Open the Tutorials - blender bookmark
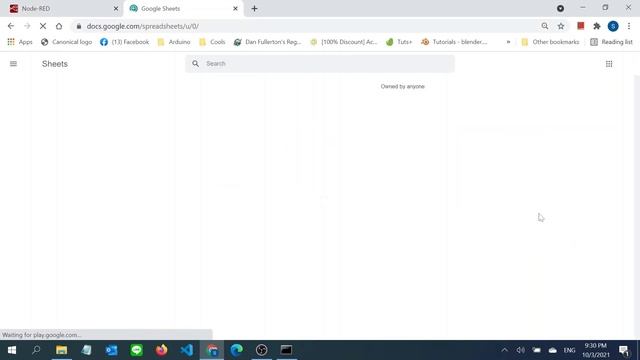This screenshot has width=640, height=360. pyautogui.click(x=454, y=42)
